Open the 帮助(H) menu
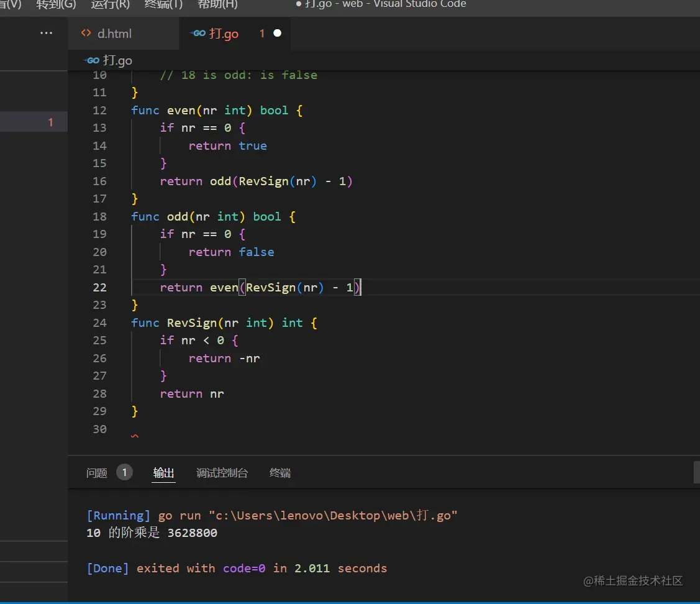 (217, 4)
